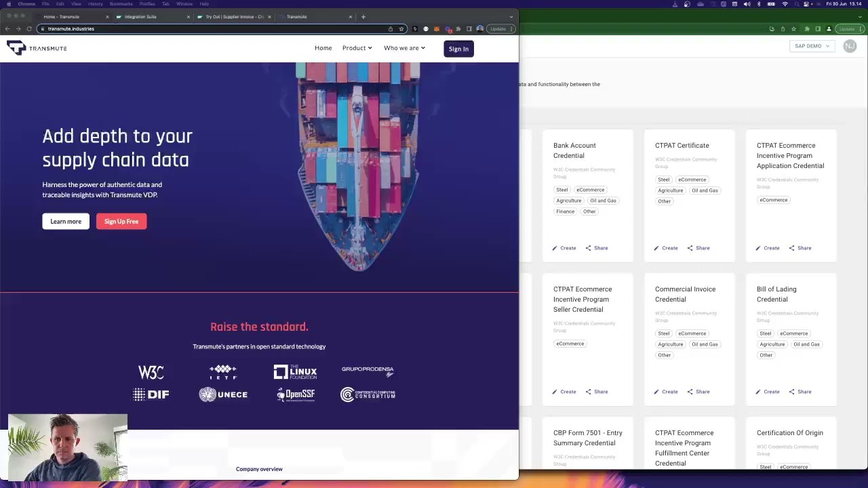Open the Profiles menu in the menu bar
The image size is (868, 488).
pos(147,4)
